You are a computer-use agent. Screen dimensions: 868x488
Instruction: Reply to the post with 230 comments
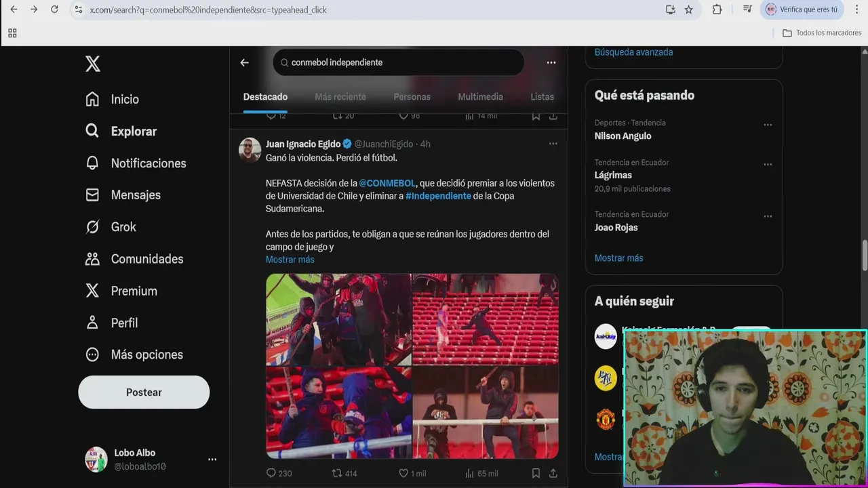click(x=279, y=473)
